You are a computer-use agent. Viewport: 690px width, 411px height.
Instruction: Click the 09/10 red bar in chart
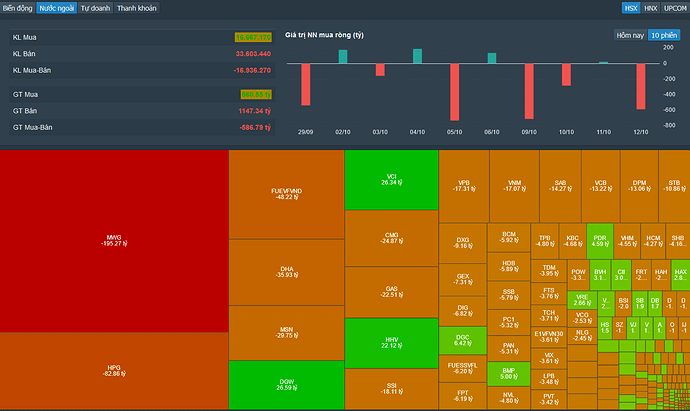(x=529, y=91)
